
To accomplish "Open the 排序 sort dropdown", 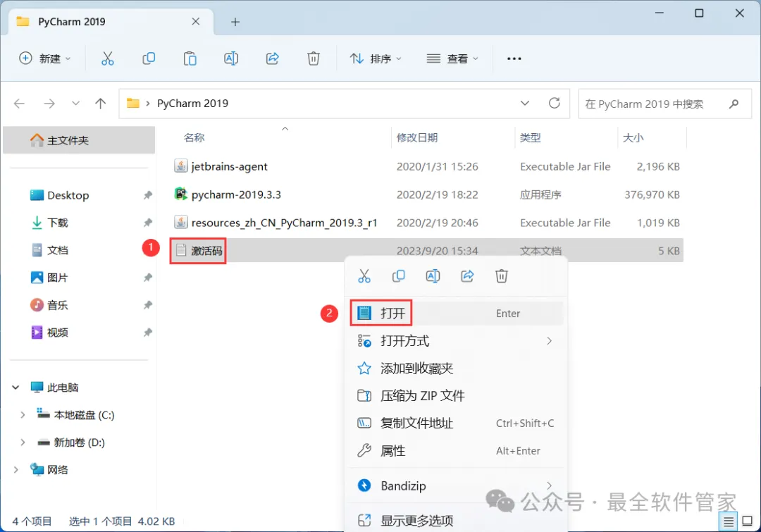I will (376, 58).
